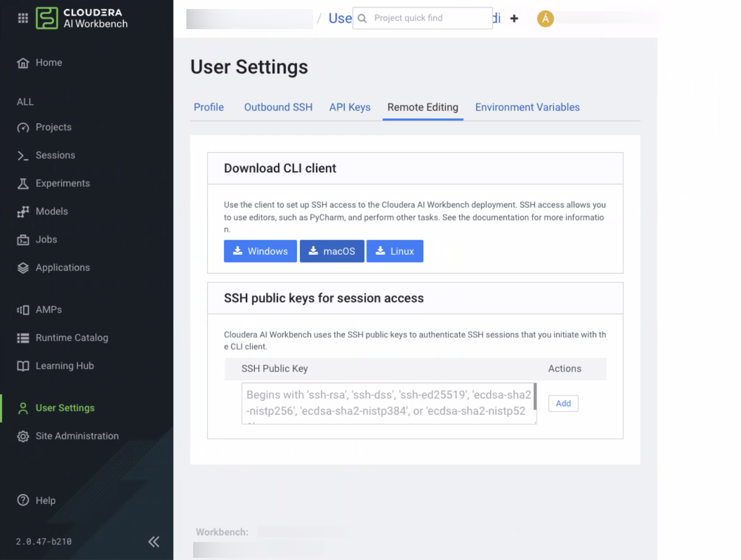Viewport: 741px width, 560px height.
Task: Open AMPs in the sidebar
Action: click(48, 310)
